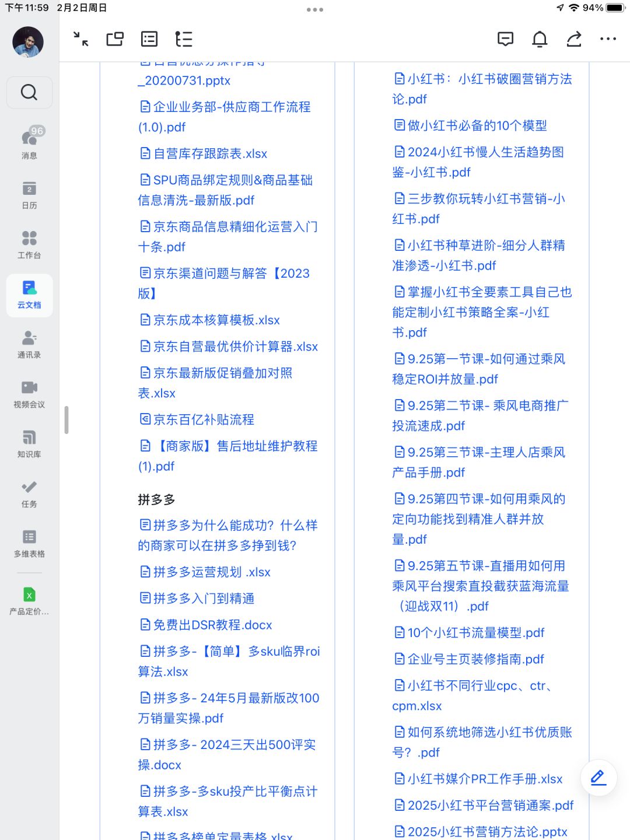The image size is (630, 840).
Task: Open 京东自营最优供价计算器.xlsx
Action: click(229, 346)
